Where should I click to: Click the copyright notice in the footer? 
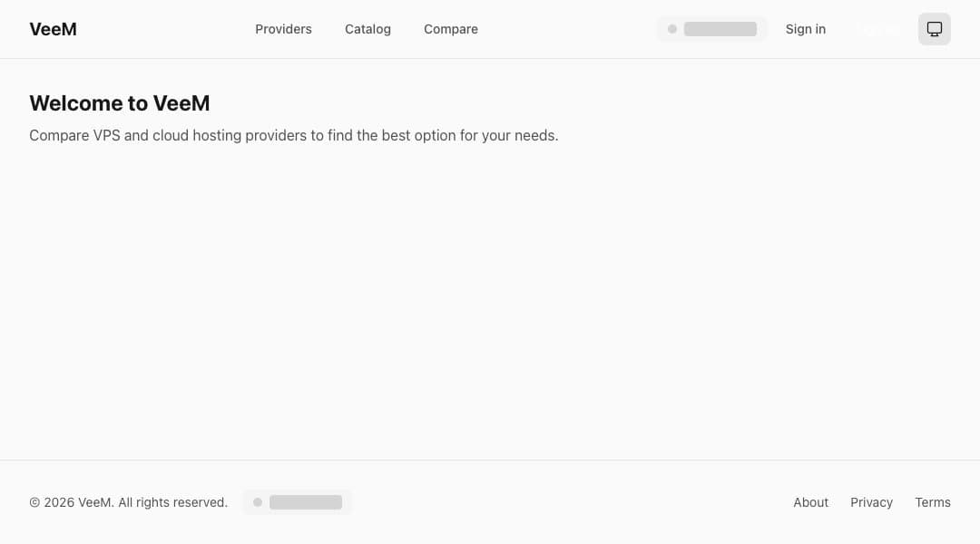click(x=128, y=502)
